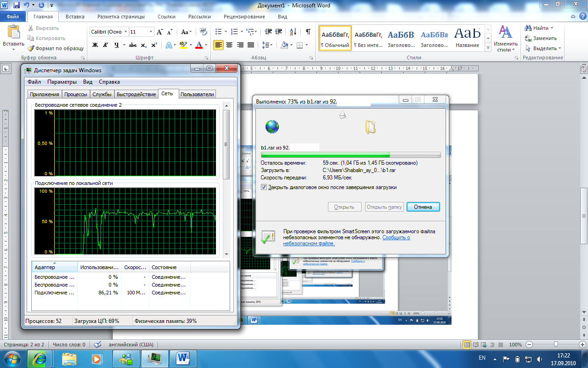Click the sort (А-Я) icon
588x368 pixels.
[x=296, y=32]
